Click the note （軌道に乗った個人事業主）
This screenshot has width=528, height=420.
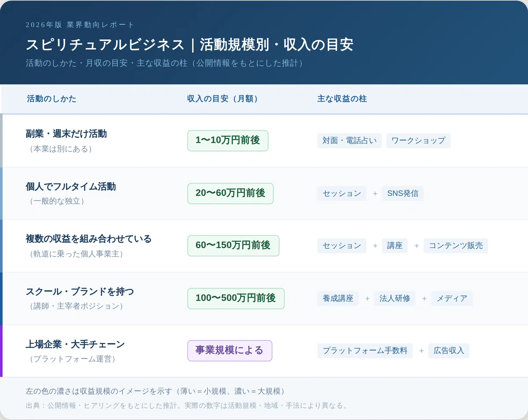[76, 254]
